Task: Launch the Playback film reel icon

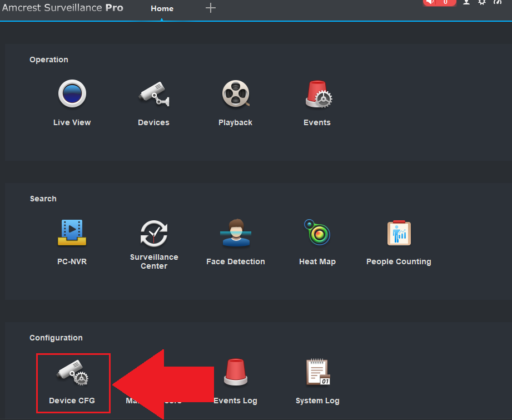Action: [235, 93]
